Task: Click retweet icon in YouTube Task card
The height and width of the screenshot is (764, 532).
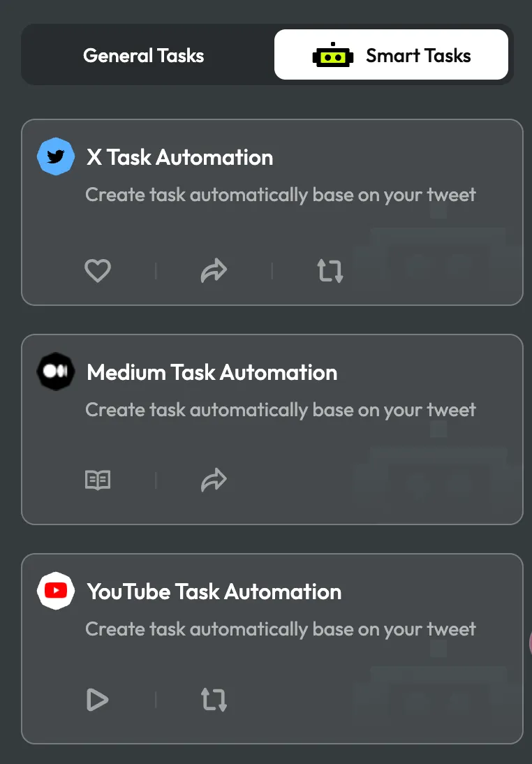Action: [x=214, y=699]
